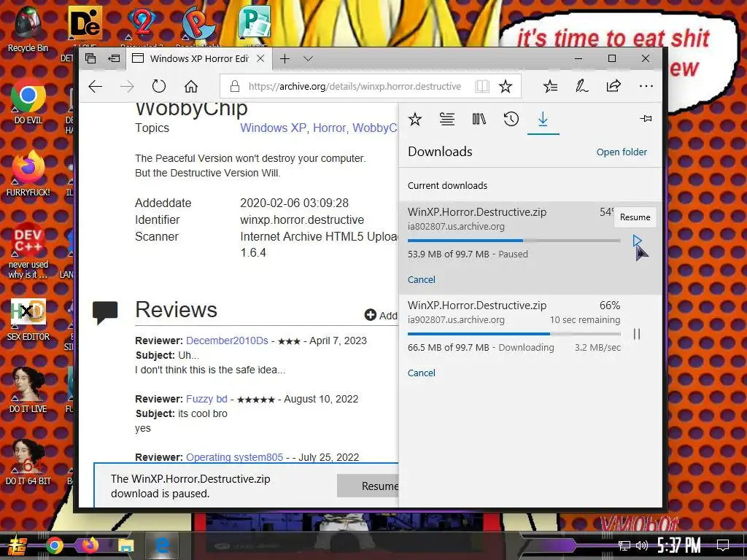747x560 pixels.
Task: Cancel the download at 66.5 MB
Action: pyautogui.click(x=421, y=373)
